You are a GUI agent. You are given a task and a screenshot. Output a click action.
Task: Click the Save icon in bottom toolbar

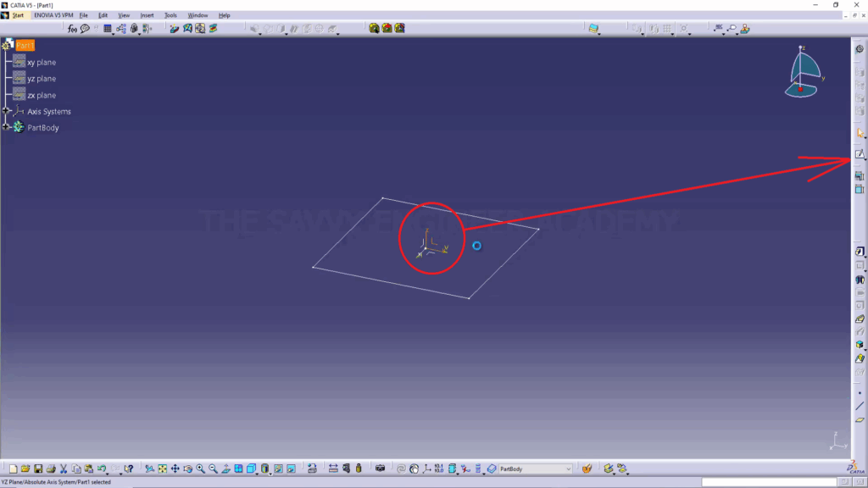[x=38, y=469]
